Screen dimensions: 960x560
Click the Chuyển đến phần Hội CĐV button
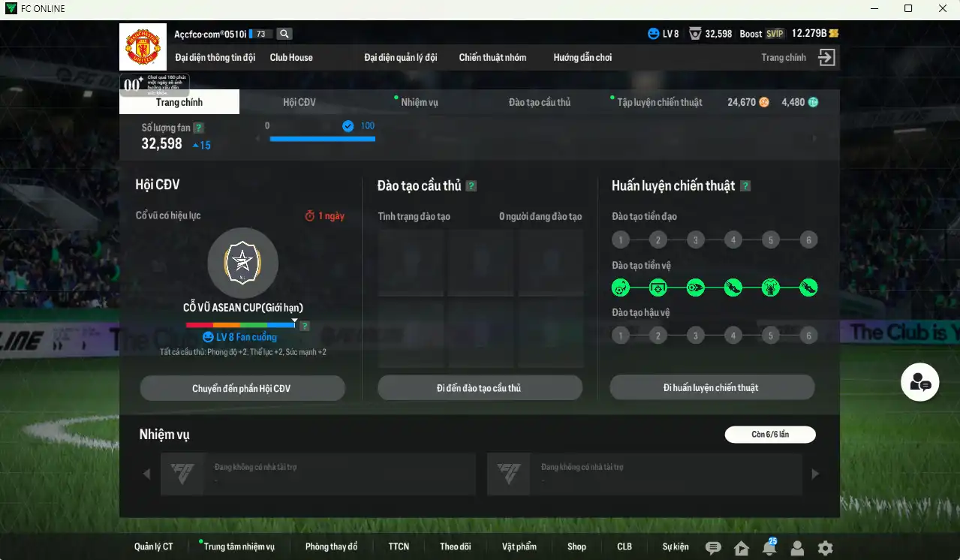(x=242, y=388)
